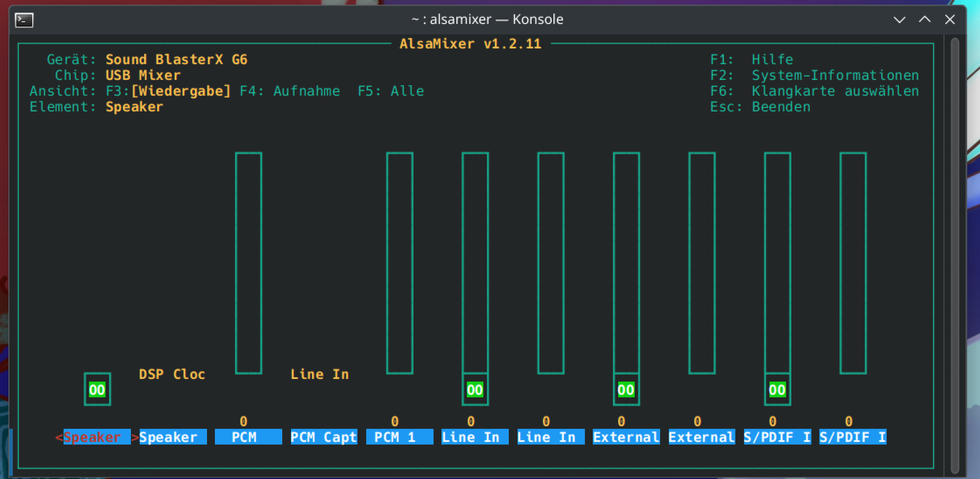This screenshot has width=980, height=479.
Task: Click the 0 value above PCM label
Action: click(244, 421)
